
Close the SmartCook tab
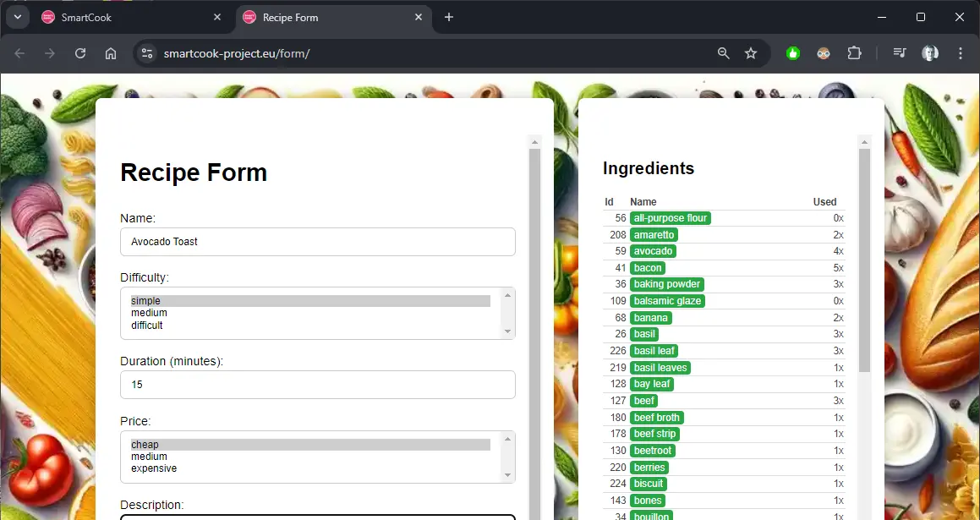click(216, 17)
